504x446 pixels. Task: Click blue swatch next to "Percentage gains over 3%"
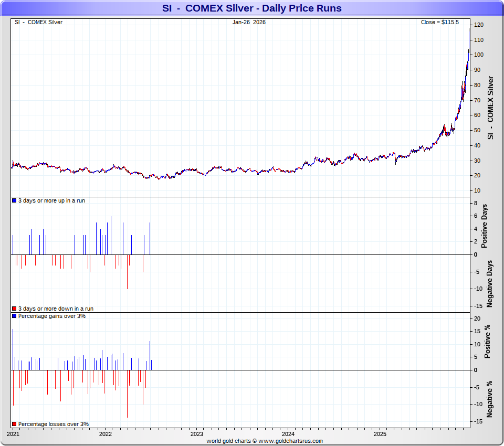tap(14, 316)
